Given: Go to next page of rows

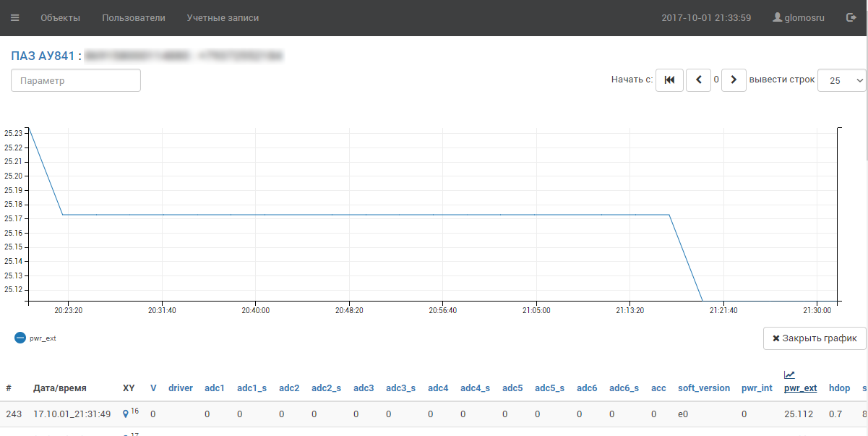Looking at the screenshot, I should point(734,80).
